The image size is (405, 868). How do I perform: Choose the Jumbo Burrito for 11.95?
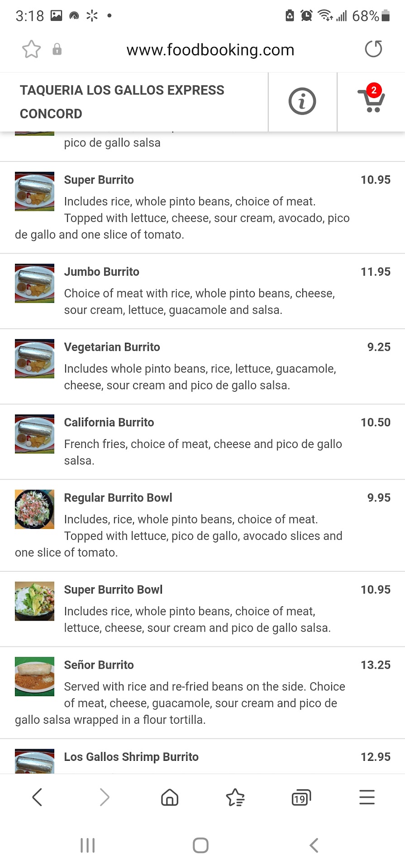[101, 272]
